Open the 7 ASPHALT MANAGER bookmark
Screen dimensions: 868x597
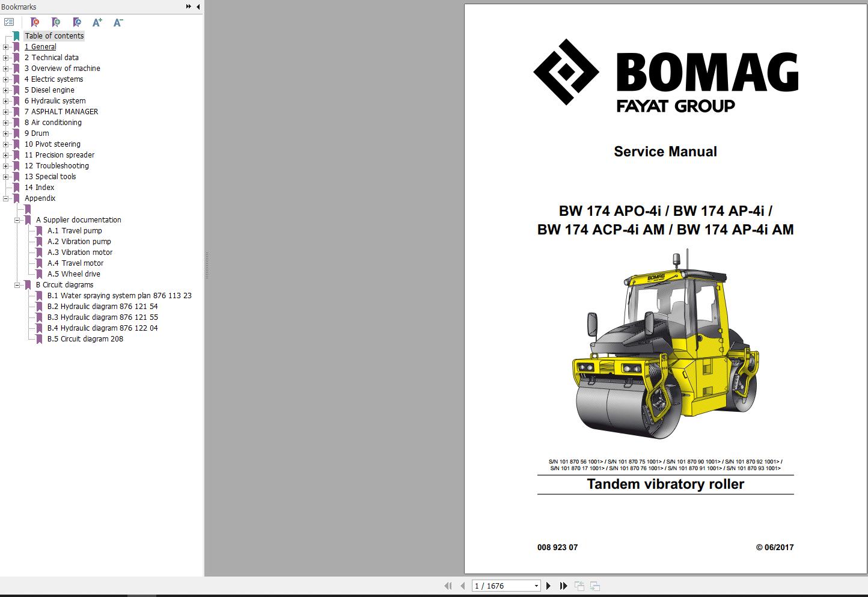coord(61,112)
